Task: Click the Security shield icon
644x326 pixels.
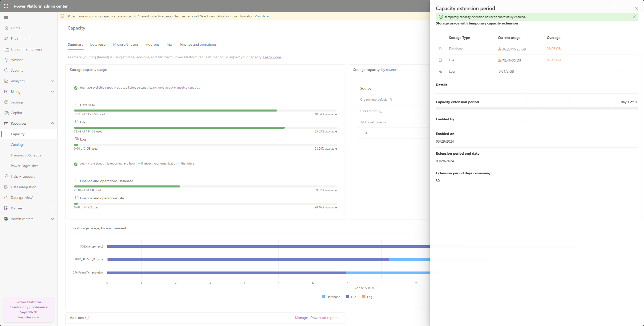Action: [6, 70]
